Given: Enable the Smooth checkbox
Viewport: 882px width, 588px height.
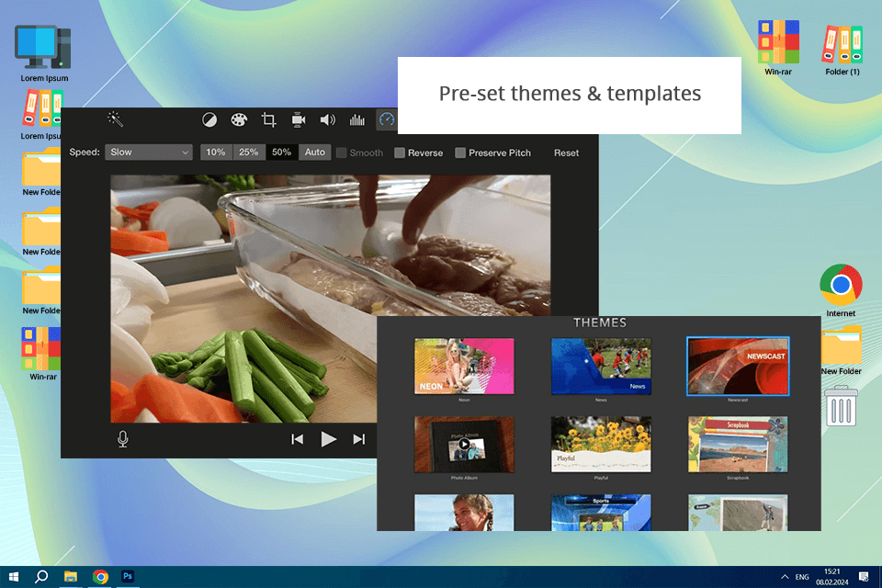Looking at the screenshot, I should click(x=342, y=153).
